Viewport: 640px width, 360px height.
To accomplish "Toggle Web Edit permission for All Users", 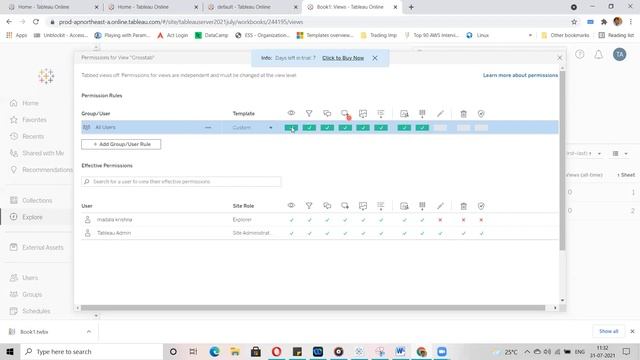I will coord(440,128).
